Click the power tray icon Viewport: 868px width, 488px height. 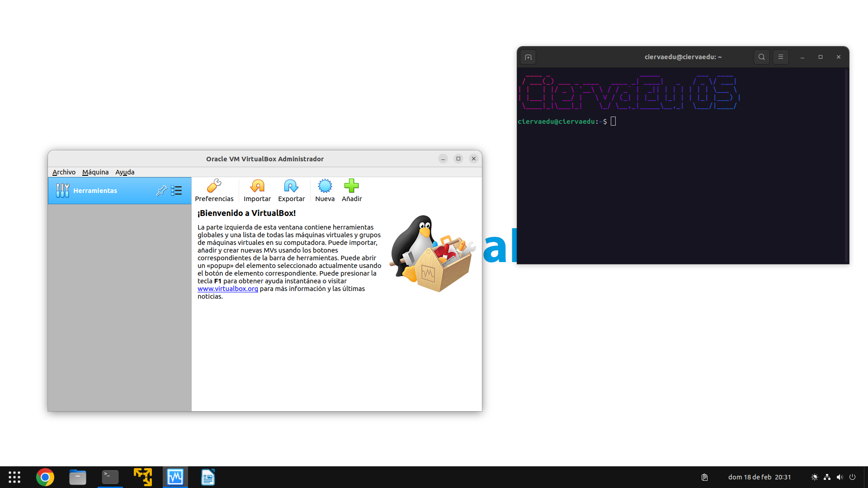pyautogui.click(x=853, y=477)
